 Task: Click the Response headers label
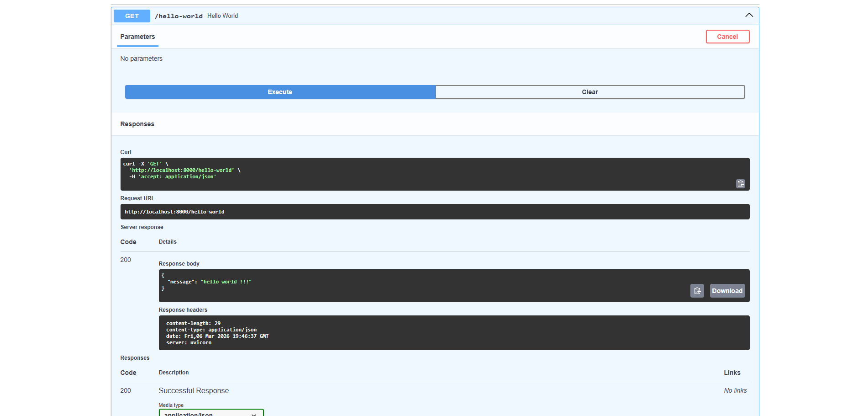[x=183, y=310]
